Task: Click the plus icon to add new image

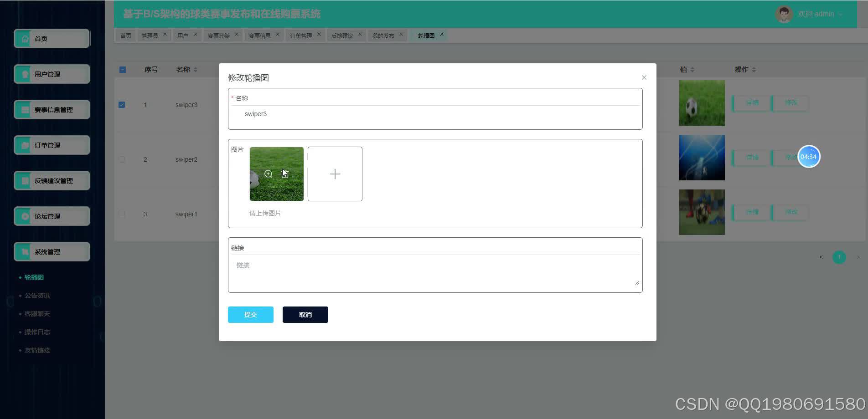Action: coord(335,174)
